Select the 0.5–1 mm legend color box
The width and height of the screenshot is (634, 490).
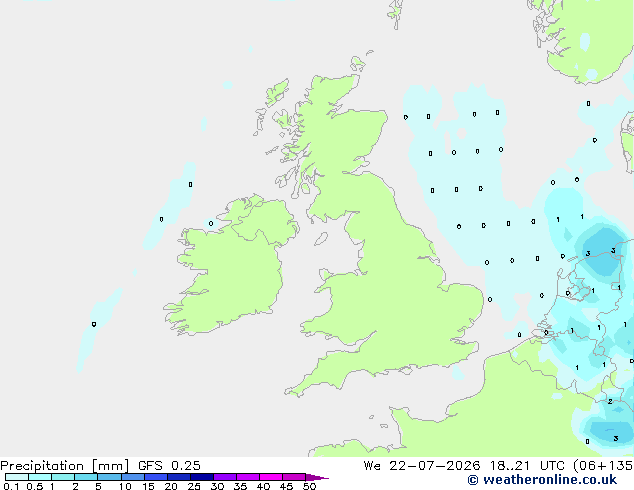tap(40, 477)
